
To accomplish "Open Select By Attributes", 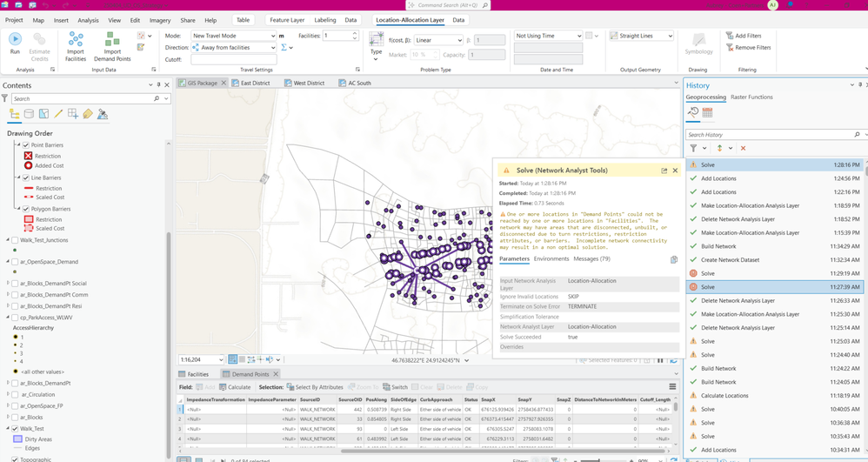I will (315, 387).
